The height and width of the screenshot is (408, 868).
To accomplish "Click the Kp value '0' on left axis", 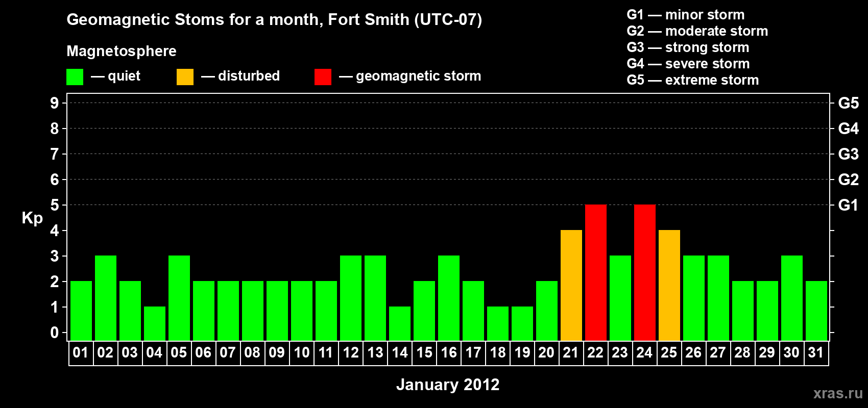I will click(x=55, y=333).
